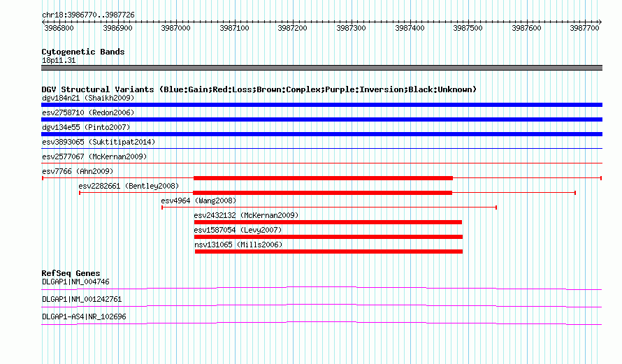Click the chr18:3986770..3987726 region label
Viewport: 622px width, 364px height.
point(88,15)
